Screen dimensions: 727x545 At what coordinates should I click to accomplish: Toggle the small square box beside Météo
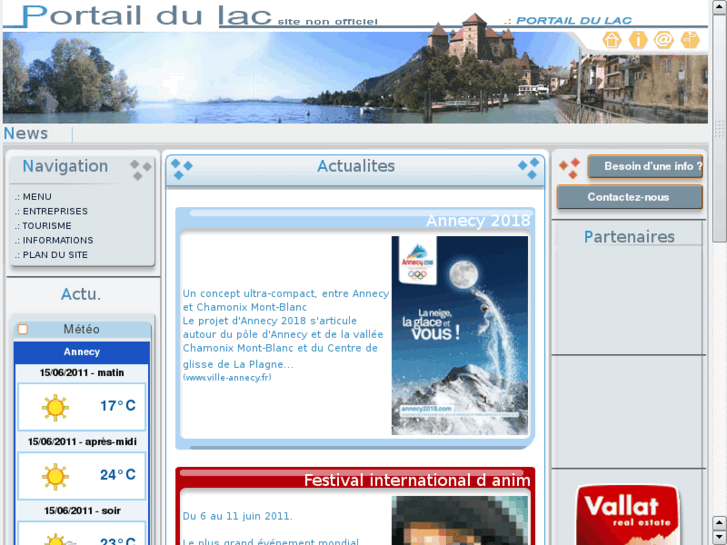point(23,329)
